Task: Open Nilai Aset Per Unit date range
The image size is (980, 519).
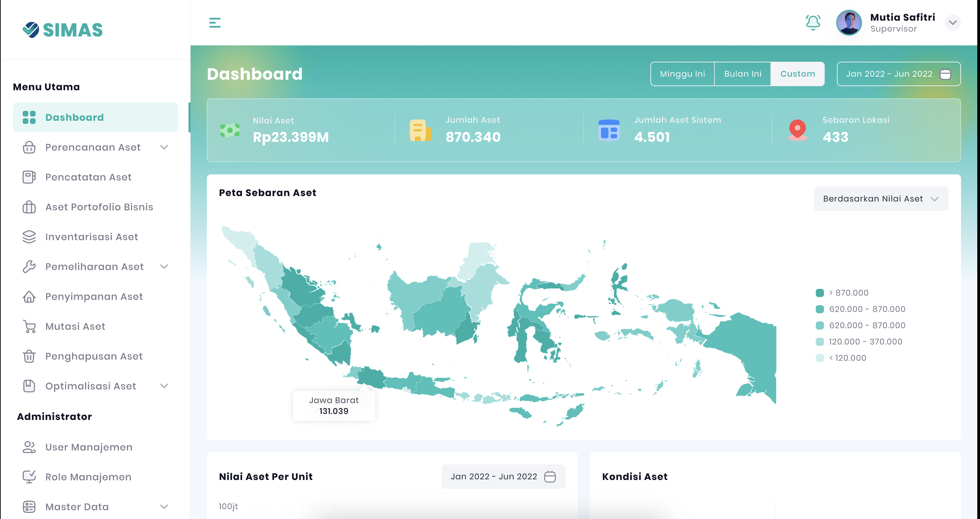Action: [503, 476]
